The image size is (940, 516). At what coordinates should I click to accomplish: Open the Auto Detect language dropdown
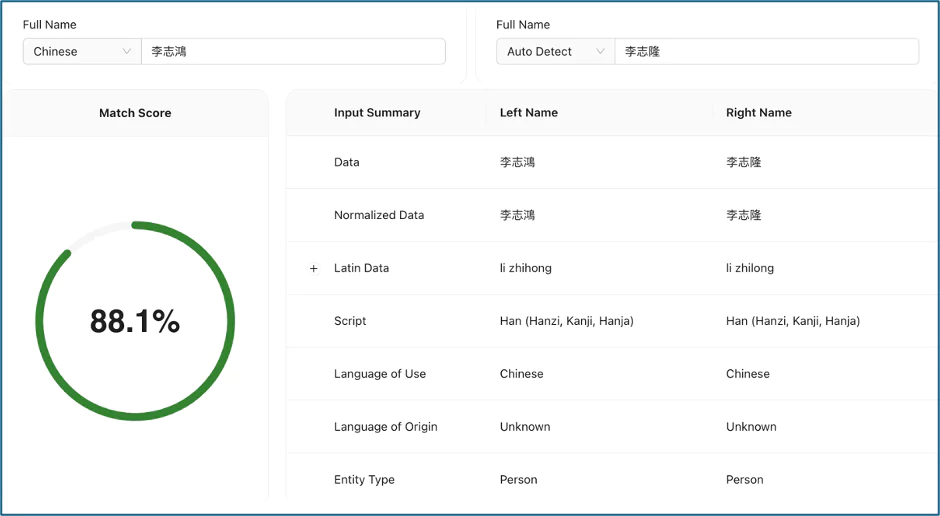(x=555, y=52)
